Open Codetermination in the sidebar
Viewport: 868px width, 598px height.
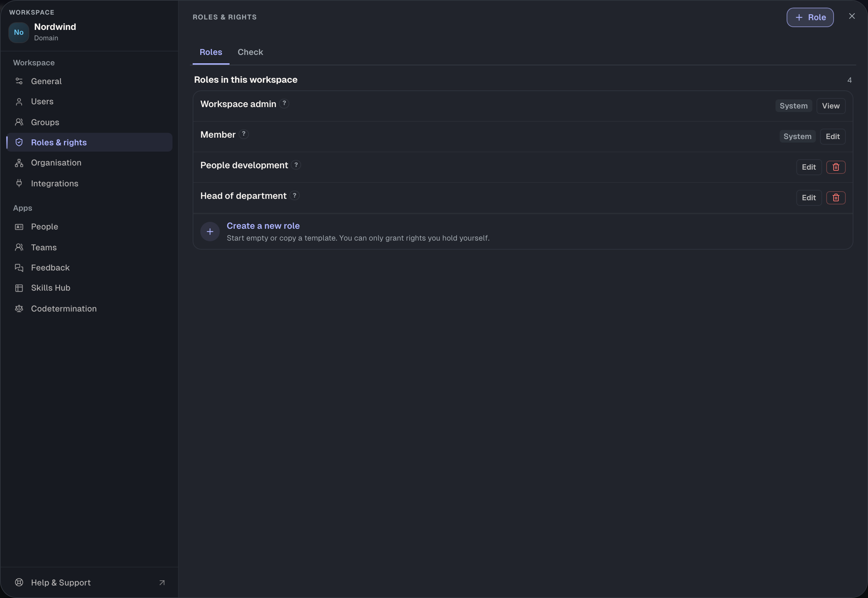click(89, 308)
